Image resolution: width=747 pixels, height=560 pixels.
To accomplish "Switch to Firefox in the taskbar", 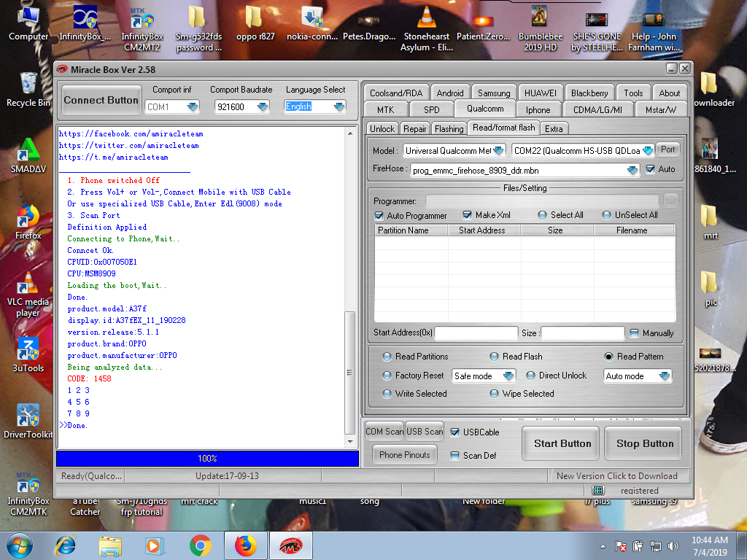I will pyautogui.click(x=246, y=545).
